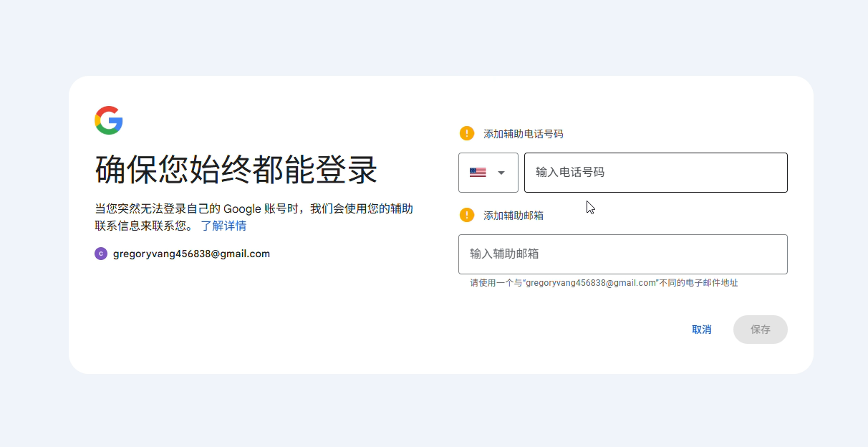This screenshot has width=868, height=447.
Task: Click the 添加辅助电话号码 label
Action: (523, 134)
